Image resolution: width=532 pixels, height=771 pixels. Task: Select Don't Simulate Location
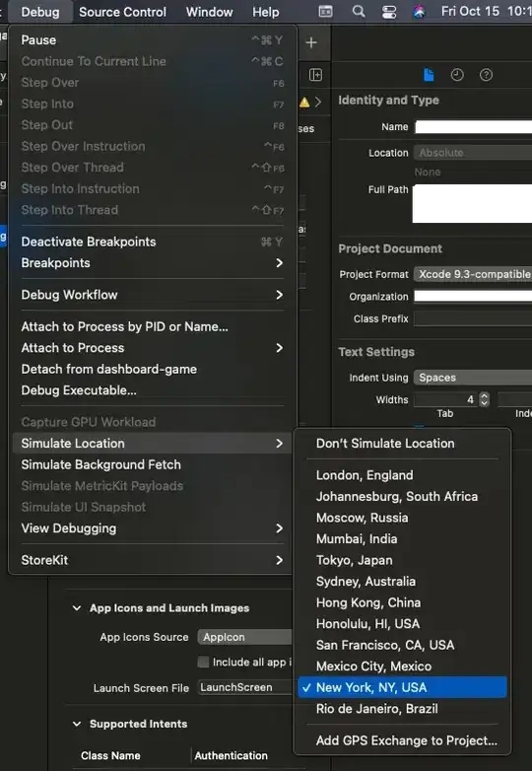click(x=402, y=443)
